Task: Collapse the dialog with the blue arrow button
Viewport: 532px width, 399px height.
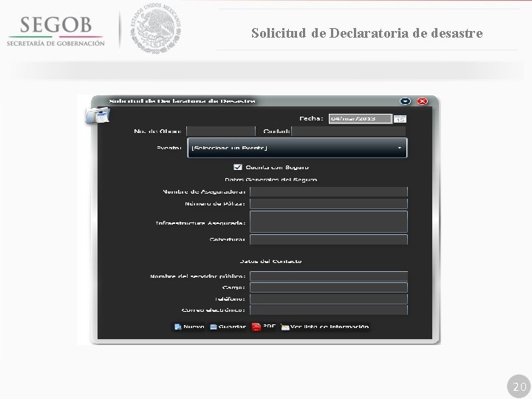Action: (405, 101)
